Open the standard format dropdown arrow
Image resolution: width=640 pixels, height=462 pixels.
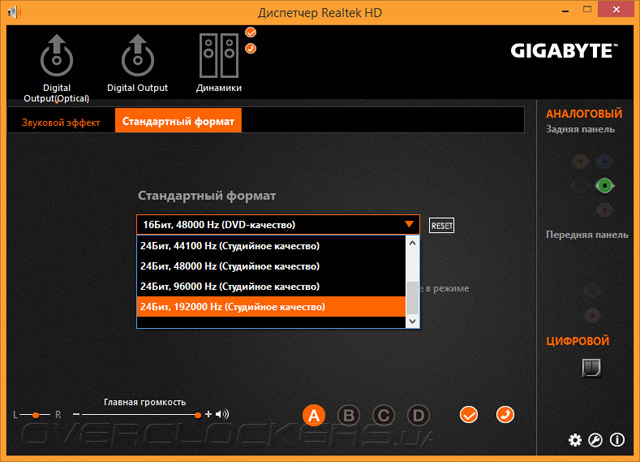[409, 224]
